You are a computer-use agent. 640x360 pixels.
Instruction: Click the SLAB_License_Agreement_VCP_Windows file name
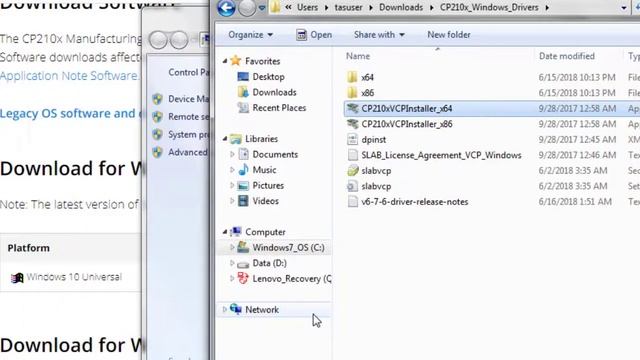pos(441,155)
